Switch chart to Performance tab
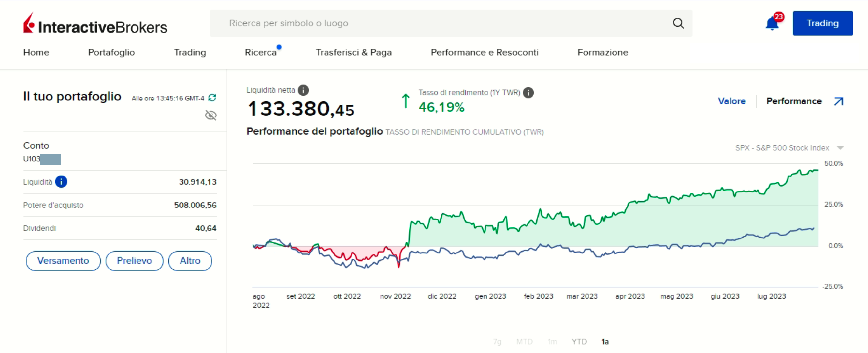Image resolution: width=868 pixels, height=353 pixels. pyautogui.click(x=794, y=101)
